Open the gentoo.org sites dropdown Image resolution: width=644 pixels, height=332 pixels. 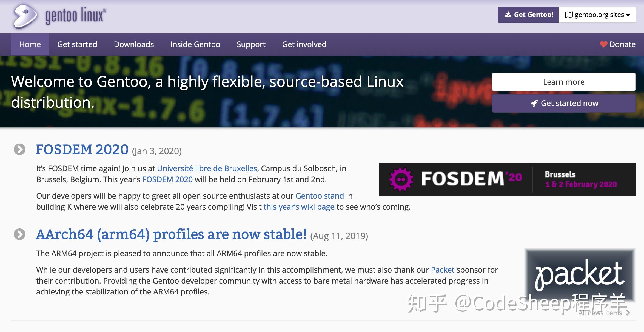tap(597, 15)
